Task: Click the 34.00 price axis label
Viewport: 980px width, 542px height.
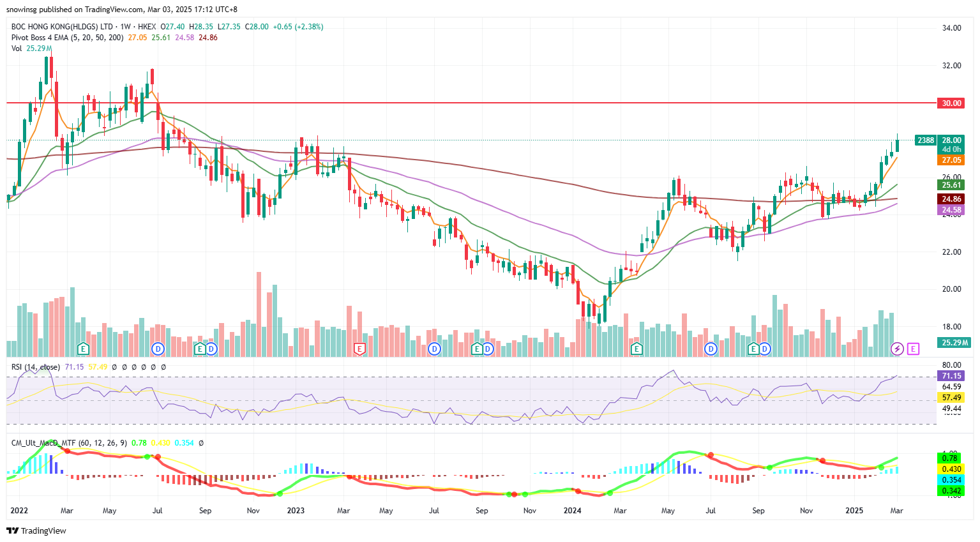Action: (x=951, y=28)
